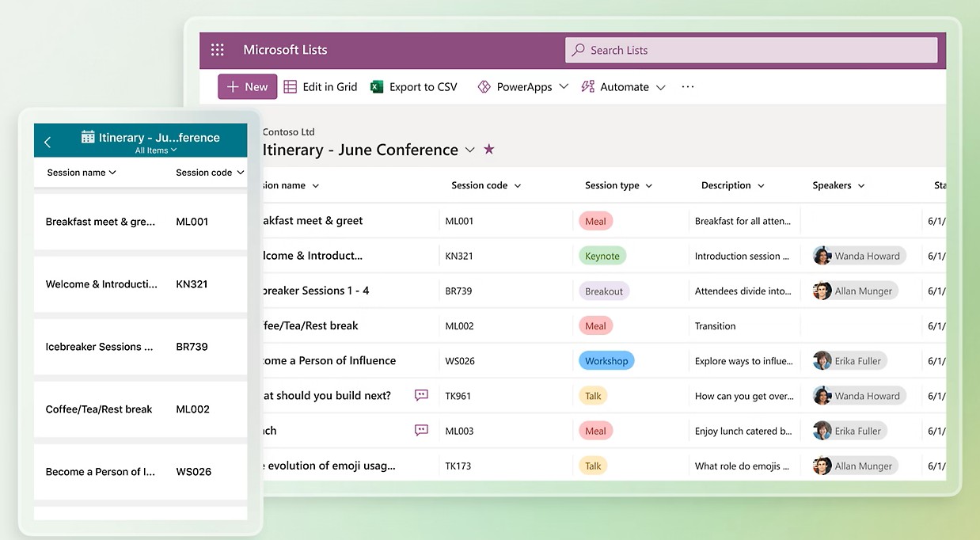
Task: Click Wanda Howard's avatar in KN321 row
Action: 822,256
